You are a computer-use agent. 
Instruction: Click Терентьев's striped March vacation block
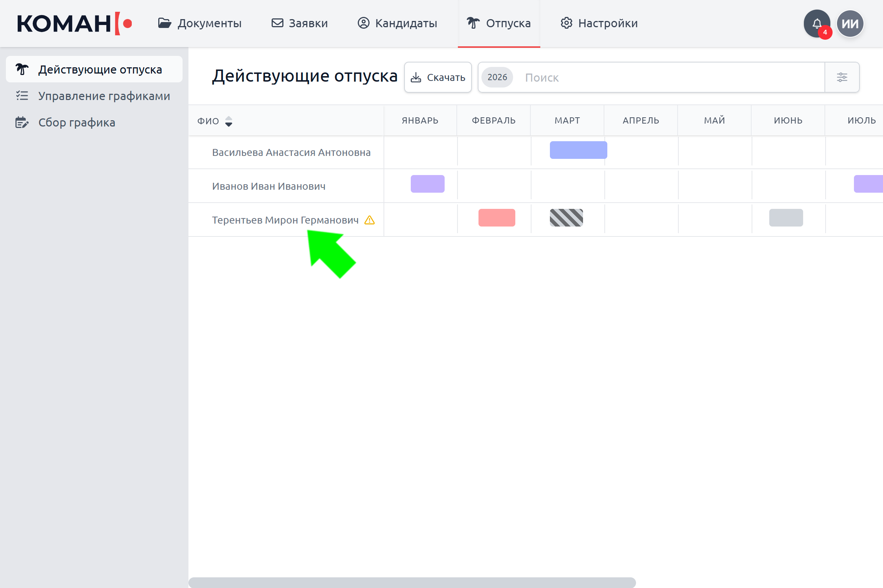coord(566,218)
